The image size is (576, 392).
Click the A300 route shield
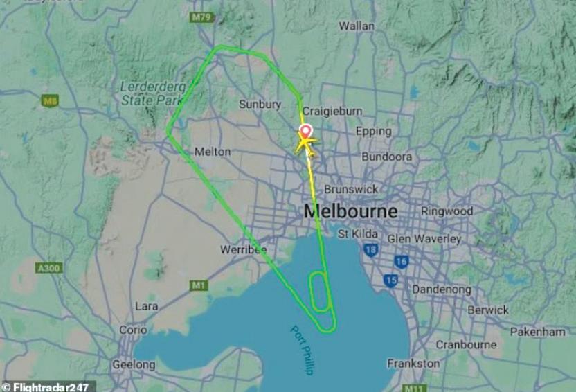click(x=49, y=268)
